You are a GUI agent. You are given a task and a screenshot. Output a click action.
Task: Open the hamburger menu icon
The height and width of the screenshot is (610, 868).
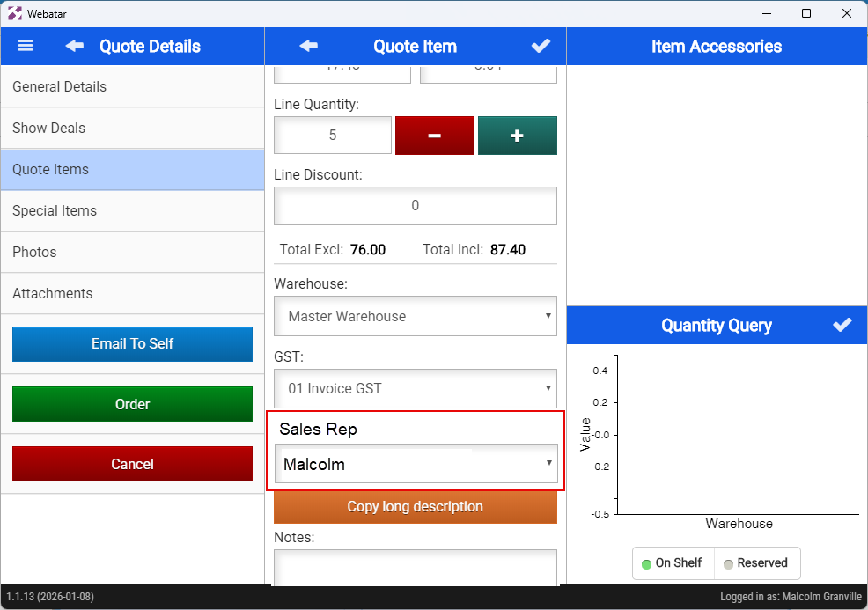tap(26, 46)
